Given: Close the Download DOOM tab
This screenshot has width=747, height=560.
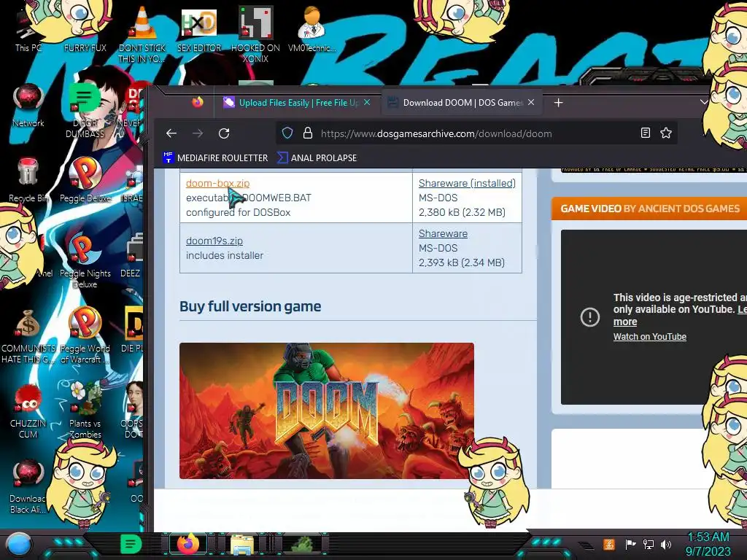Looking at the screenshot, I should [531, 102].
